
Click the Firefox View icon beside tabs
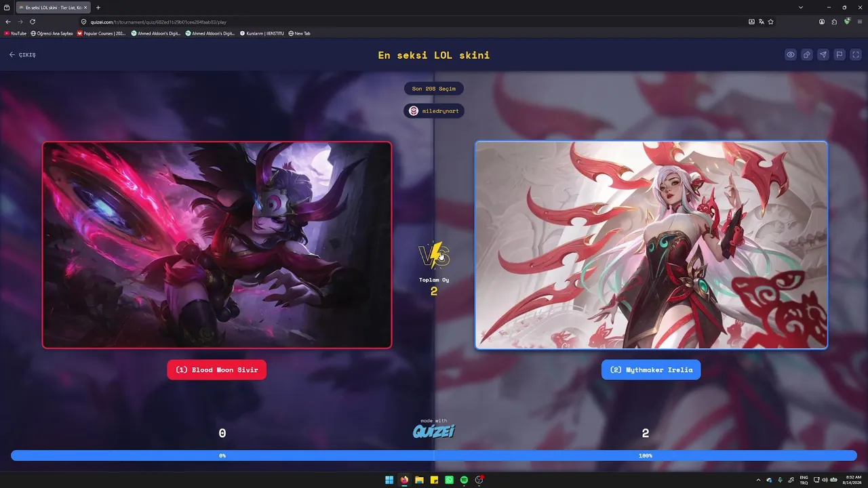[x=7, y=7]
